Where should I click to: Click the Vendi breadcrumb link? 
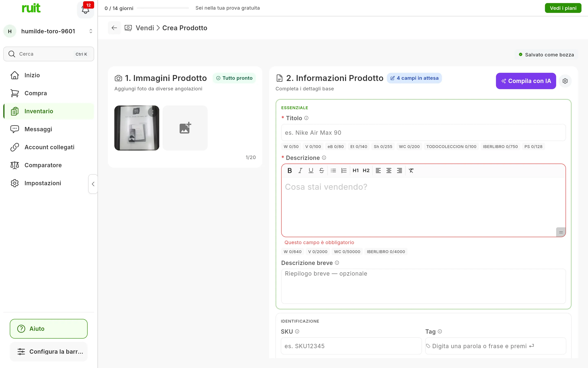[x=145, y=28]
